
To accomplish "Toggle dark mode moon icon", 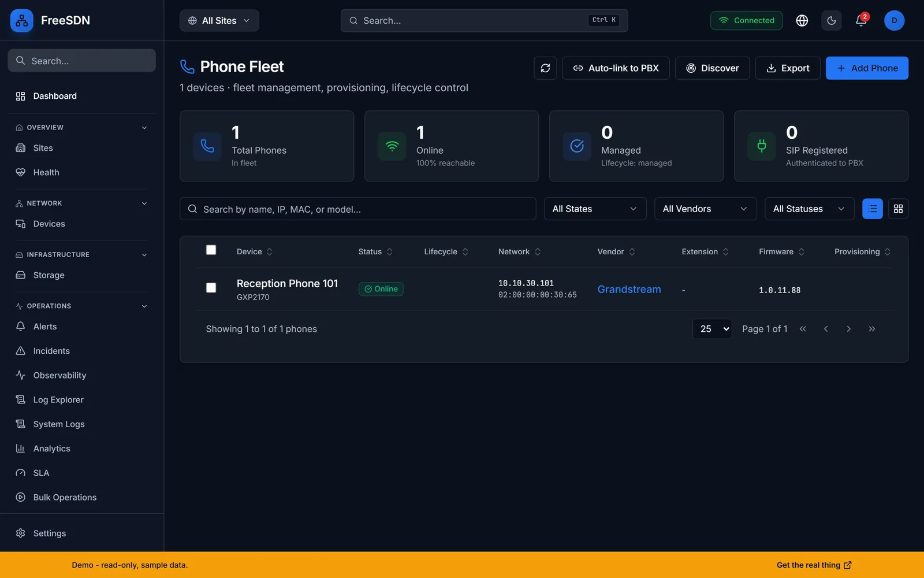I will click(832, 21).
